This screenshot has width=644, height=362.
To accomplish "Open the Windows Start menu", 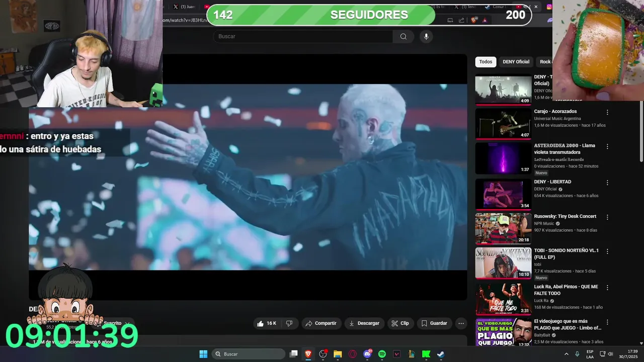I will pos(203,354).
